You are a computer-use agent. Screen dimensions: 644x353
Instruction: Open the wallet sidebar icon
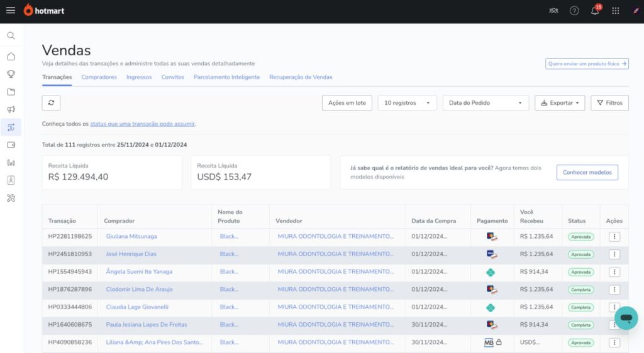(x=11, y=144)
